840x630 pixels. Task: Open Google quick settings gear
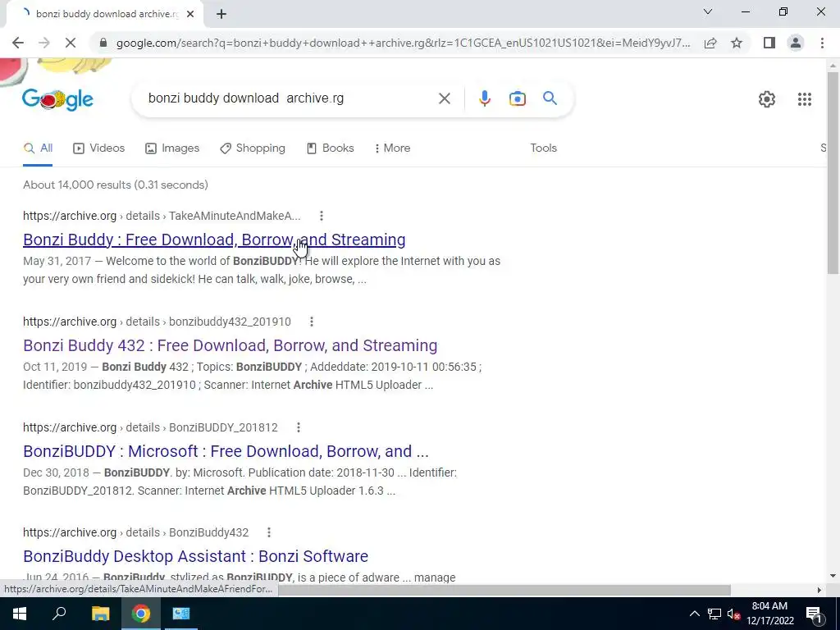click(x=767, y=99)
